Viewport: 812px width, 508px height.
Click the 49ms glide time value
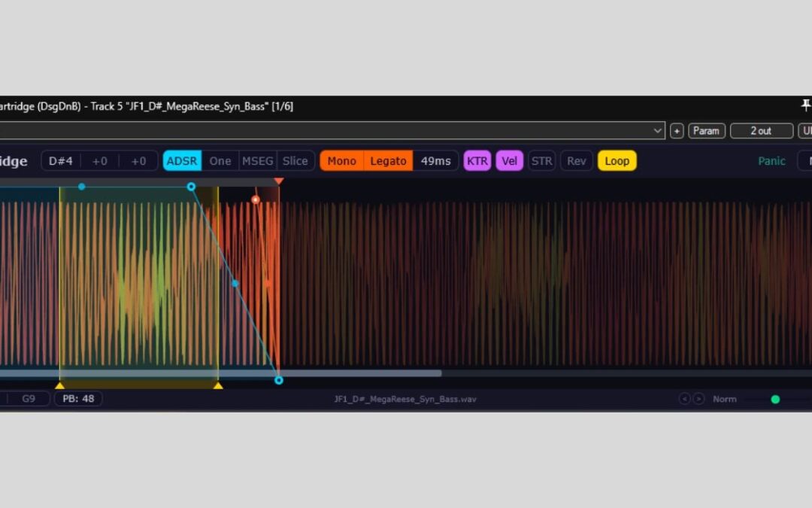coord(435,161)
